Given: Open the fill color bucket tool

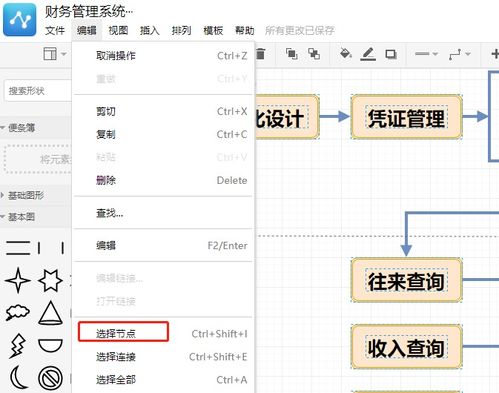Looking at the screenshot, I should (x=345, y=53).
